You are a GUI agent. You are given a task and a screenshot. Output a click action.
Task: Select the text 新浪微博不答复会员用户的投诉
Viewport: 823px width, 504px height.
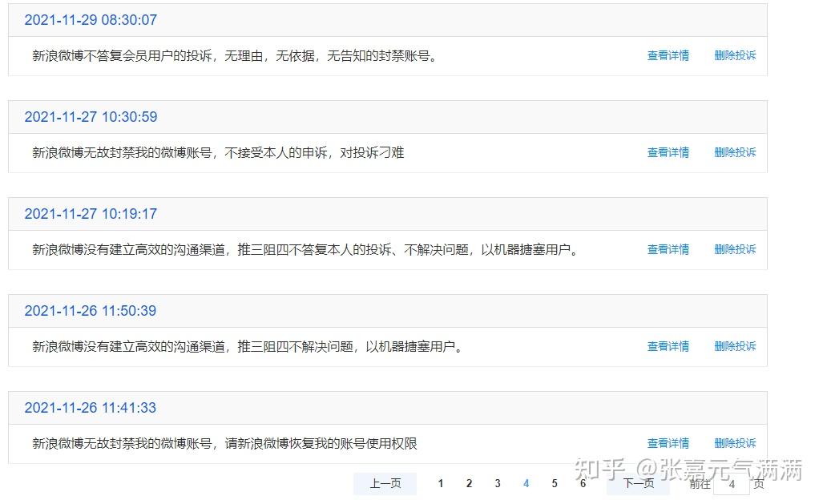(x=122, y=55)
